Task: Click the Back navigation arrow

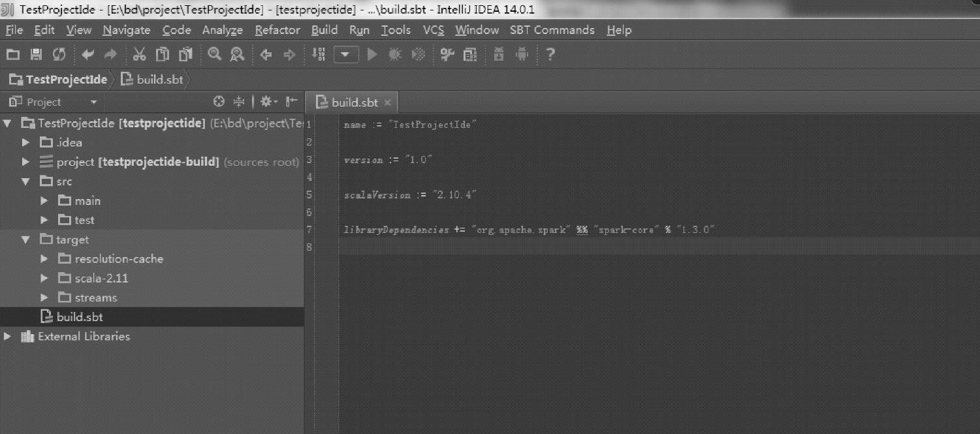Action: (x=266, y=55)
